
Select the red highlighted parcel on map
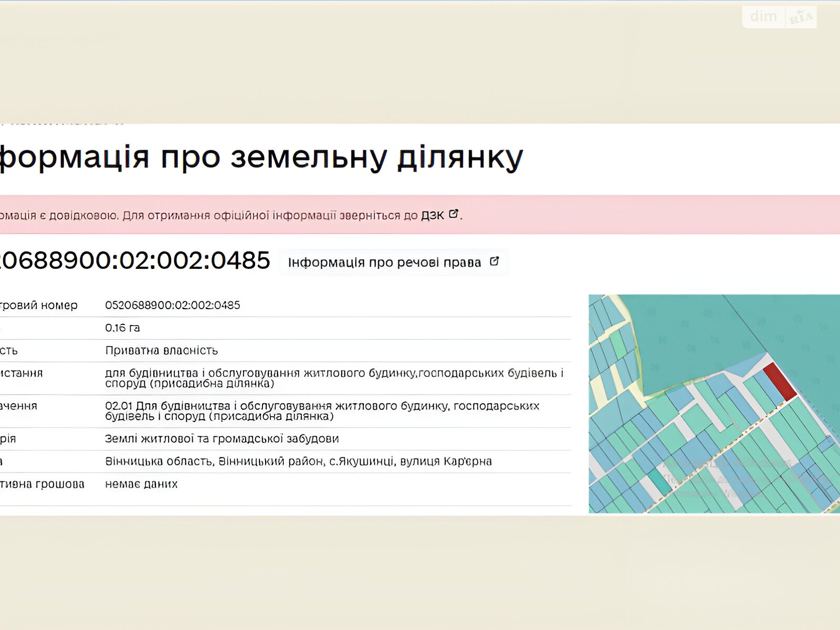click(x=779, y=381)
